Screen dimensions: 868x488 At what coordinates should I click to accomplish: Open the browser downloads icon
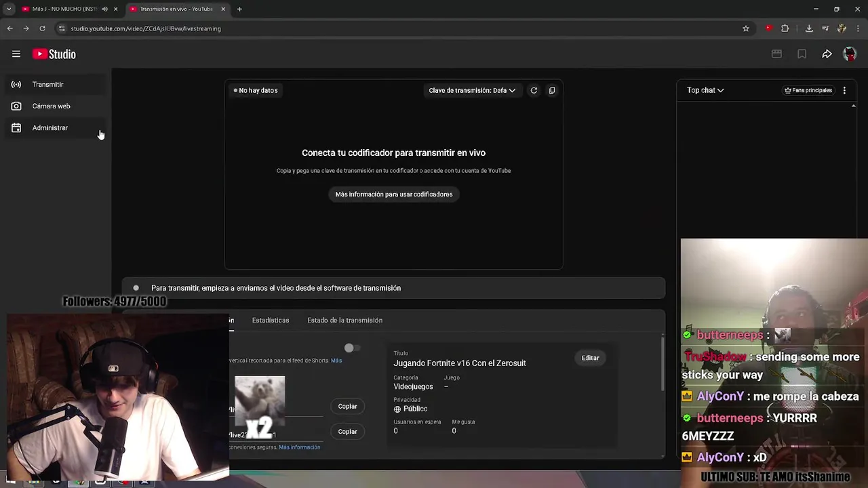pos(809,28)
